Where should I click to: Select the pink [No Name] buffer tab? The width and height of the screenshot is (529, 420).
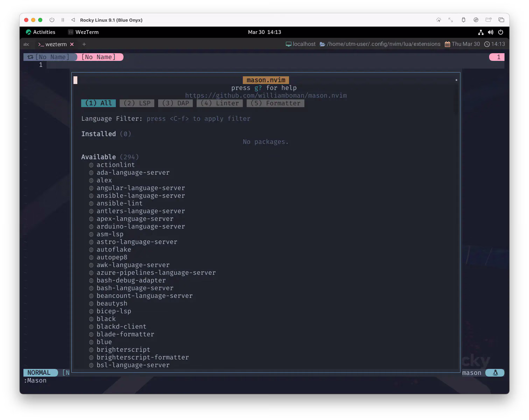click(99, 57)
